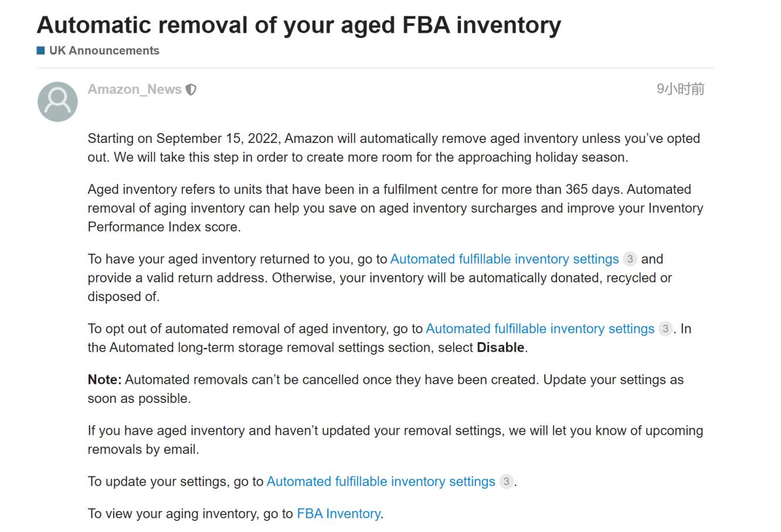The width and height of the screenshot is (781, 532).
Task: Click count badge after the return-address paragraph link
Action: pos(630,259)
